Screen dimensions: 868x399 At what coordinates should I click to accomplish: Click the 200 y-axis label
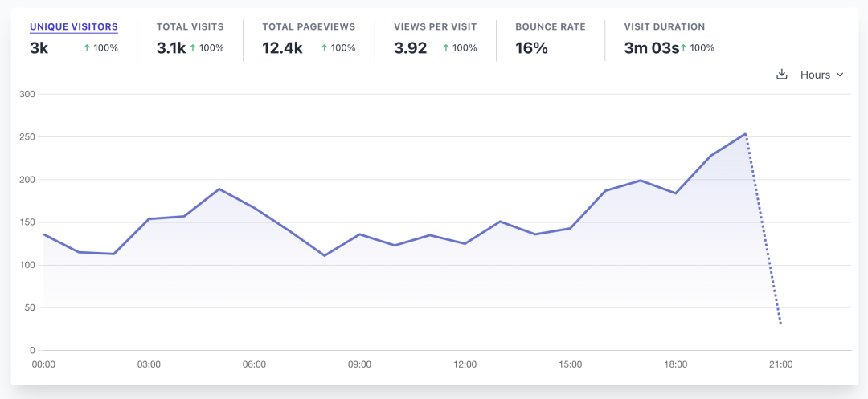pos(27,180)
